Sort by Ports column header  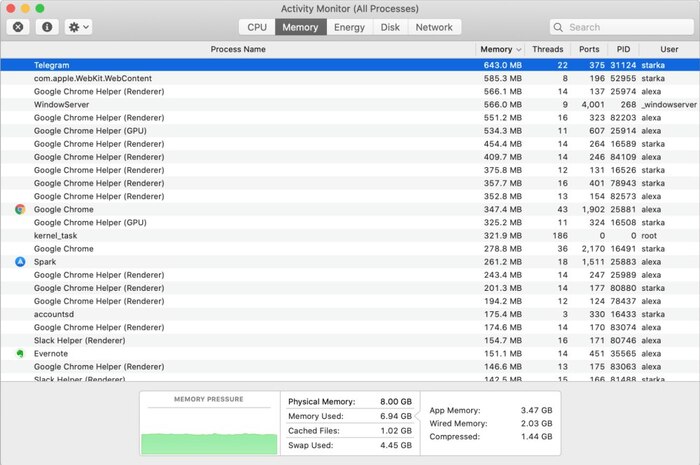(x=589, y=49)
